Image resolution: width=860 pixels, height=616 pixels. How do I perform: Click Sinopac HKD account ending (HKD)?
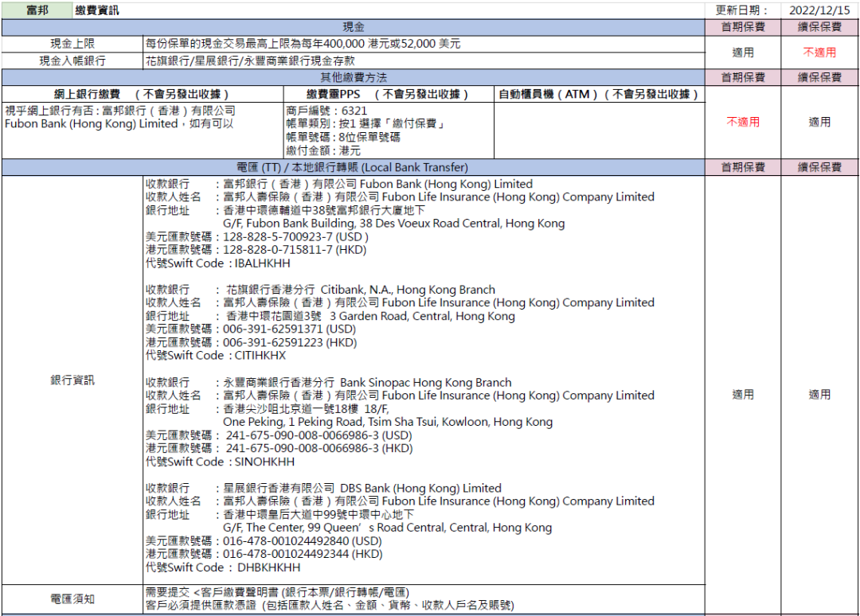point(279,448)
